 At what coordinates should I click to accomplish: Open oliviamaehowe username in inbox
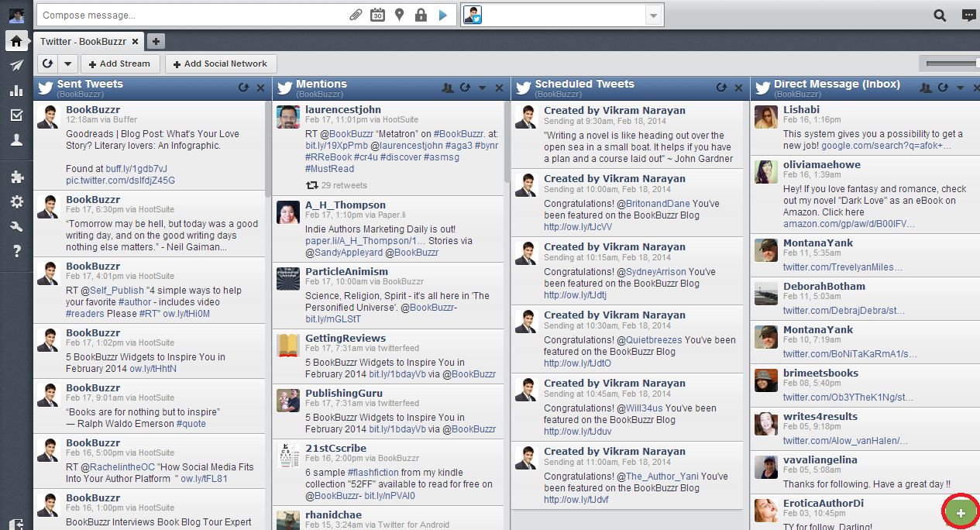click(822, 164)
